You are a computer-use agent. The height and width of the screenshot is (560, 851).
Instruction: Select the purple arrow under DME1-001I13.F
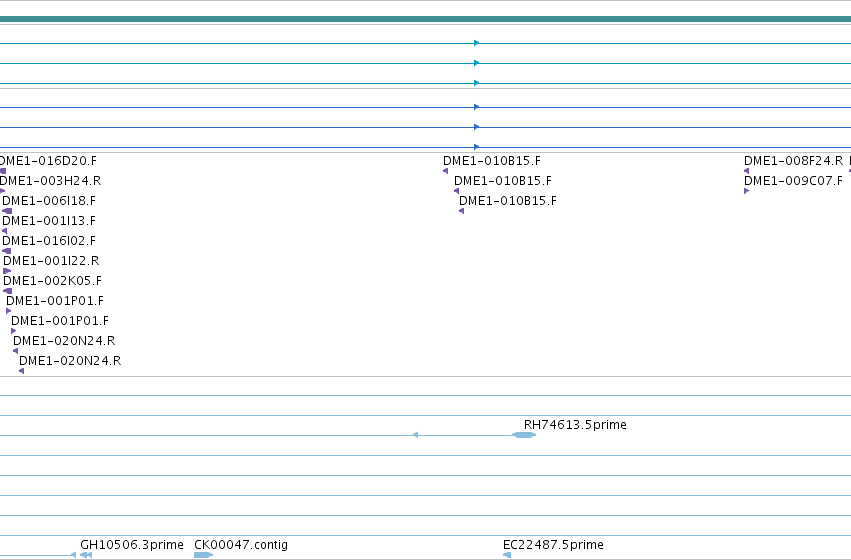(5, 231)
